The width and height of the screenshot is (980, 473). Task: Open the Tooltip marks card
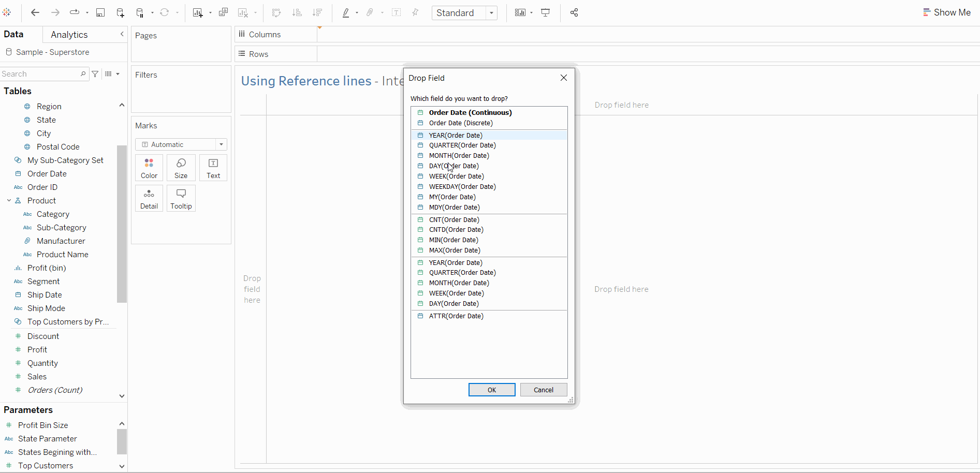point(181,199)
